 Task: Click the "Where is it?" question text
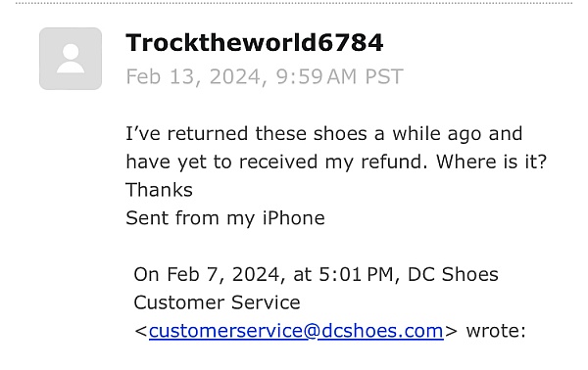point(491,162)
